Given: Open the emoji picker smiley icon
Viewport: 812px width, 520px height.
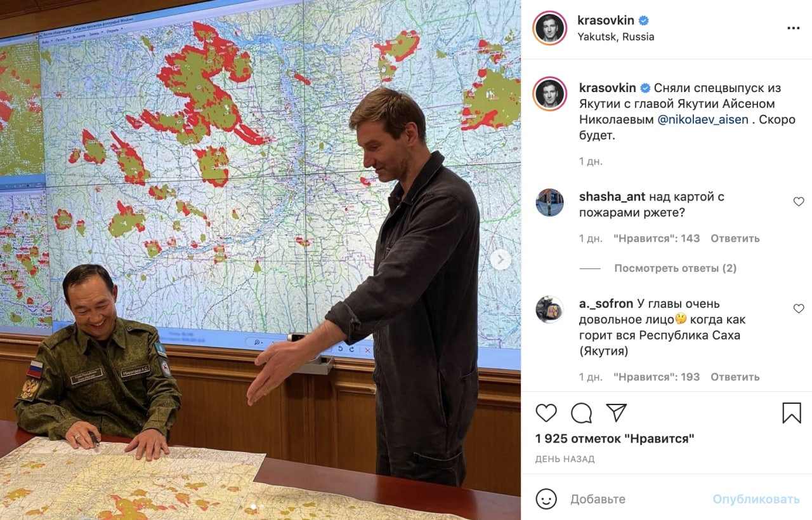Looking at the screenshot, I should [546, 499].
